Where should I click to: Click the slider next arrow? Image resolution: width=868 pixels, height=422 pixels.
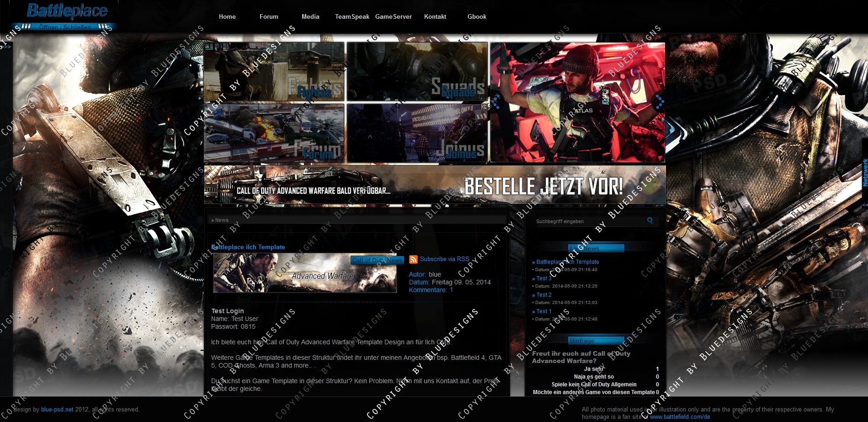tap(659, 102)
